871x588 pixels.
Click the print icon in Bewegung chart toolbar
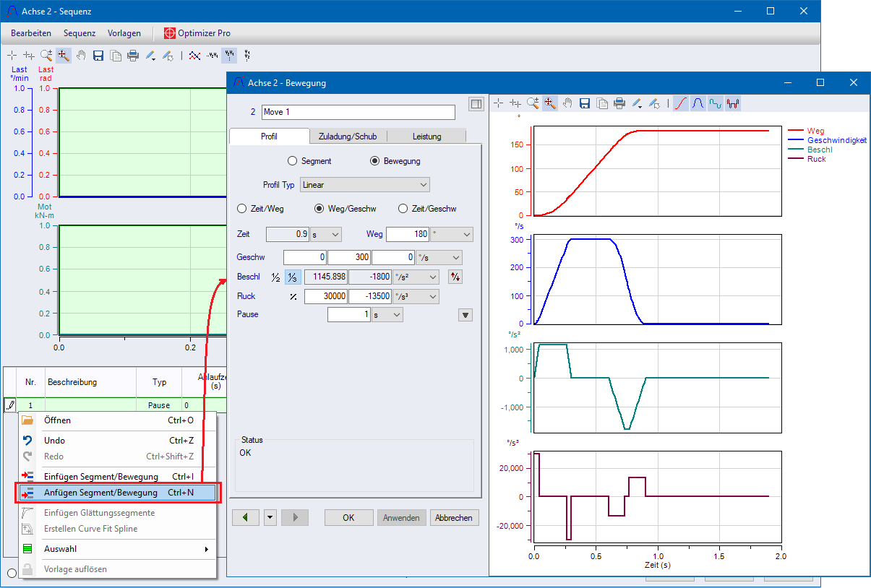click(619, 103)
